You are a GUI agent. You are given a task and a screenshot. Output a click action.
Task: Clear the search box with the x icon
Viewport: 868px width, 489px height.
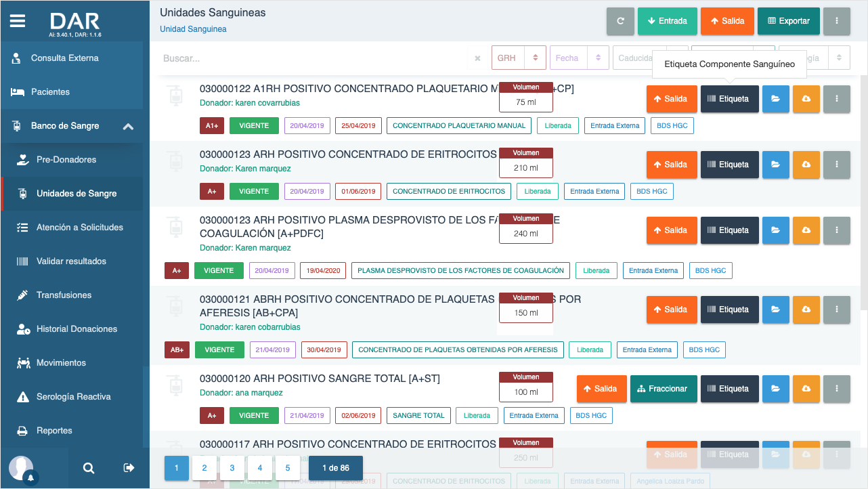(x=477, y=58)
